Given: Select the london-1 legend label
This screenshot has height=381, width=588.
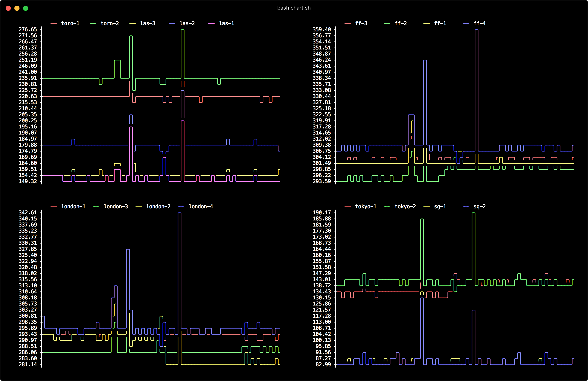Looking at the screenshot, I should point(73,206).
